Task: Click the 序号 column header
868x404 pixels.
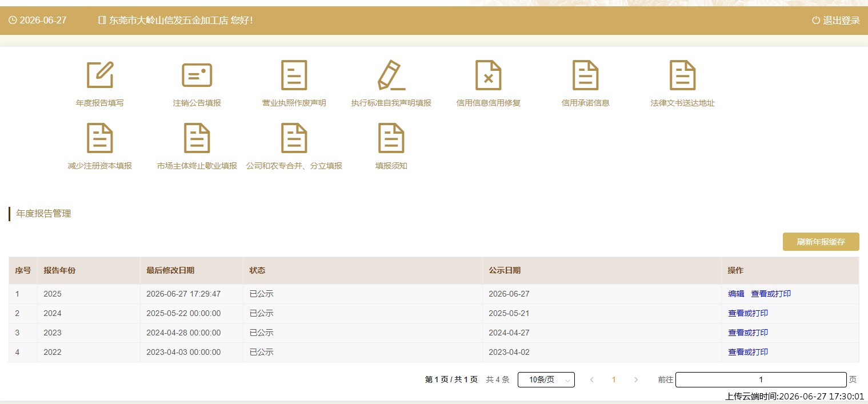Action: pos(23,270)
